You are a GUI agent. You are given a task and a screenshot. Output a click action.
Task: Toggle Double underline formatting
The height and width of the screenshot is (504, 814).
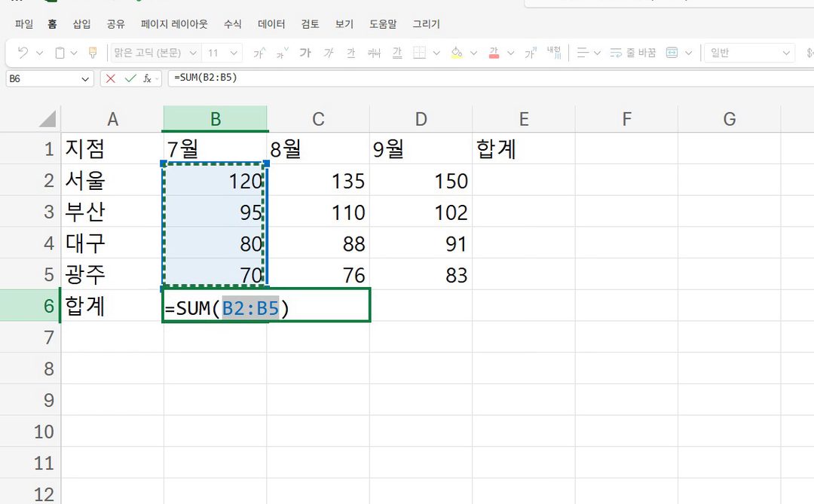coord(397,53)
